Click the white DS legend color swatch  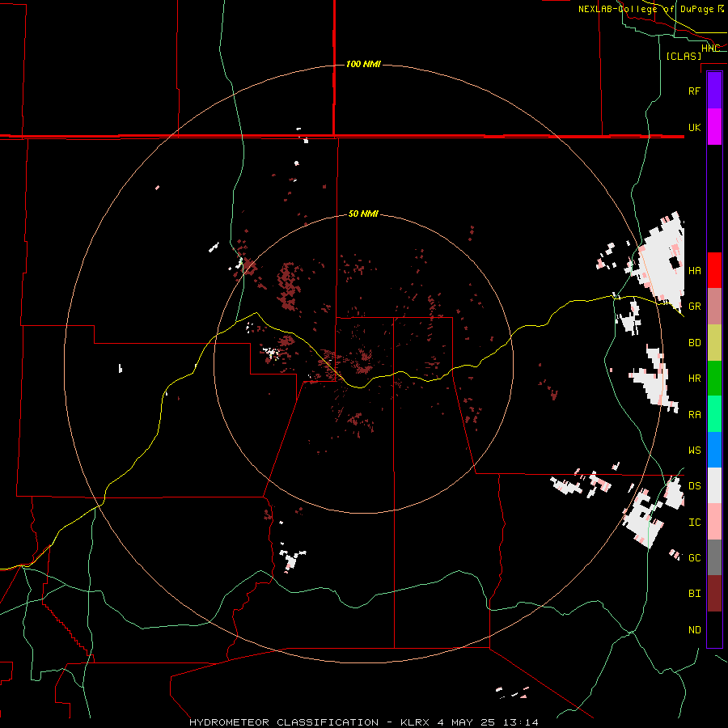[714, 485]
